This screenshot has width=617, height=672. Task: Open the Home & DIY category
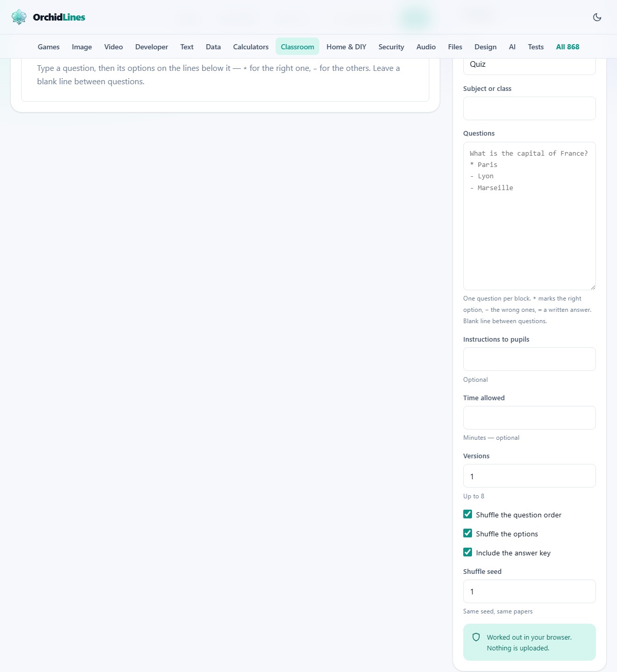[347, 47]
